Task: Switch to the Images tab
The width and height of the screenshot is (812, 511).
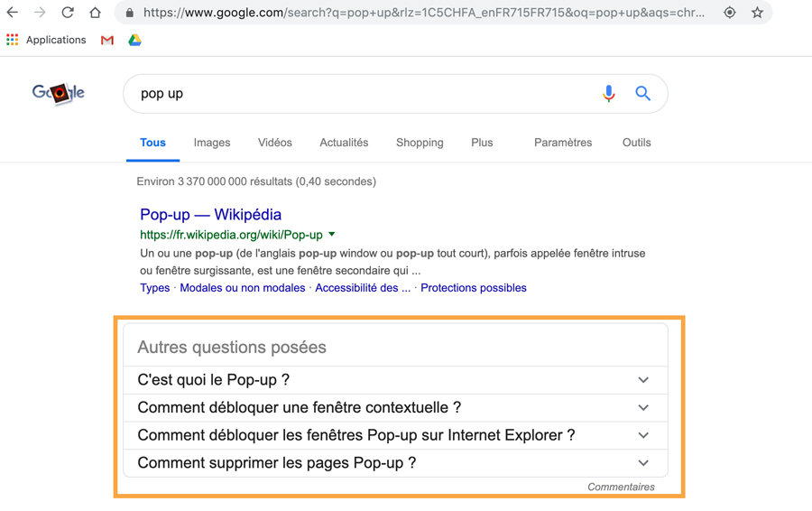Action: [x=212, y=143]
